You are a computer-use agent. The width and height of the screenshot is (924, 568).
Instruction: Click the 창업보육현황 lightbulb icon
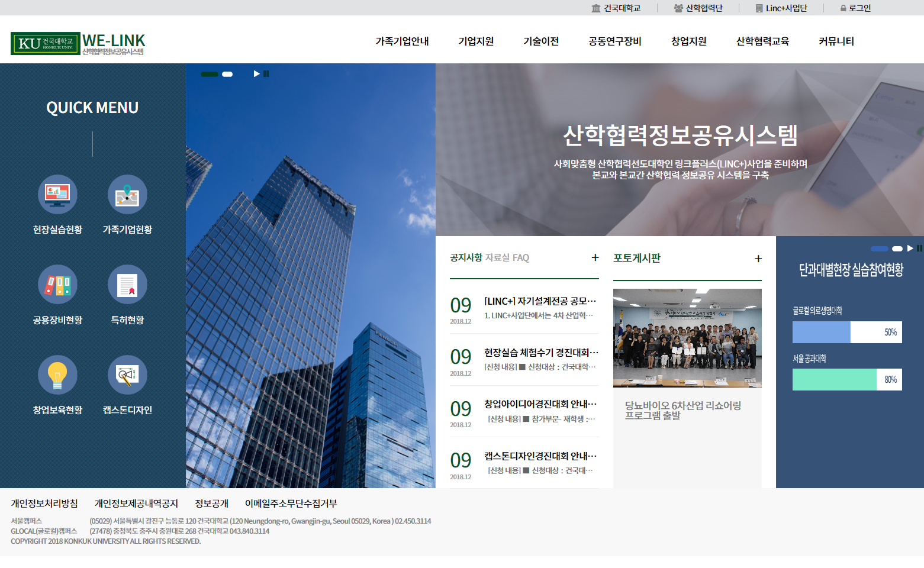coord(57,375)
